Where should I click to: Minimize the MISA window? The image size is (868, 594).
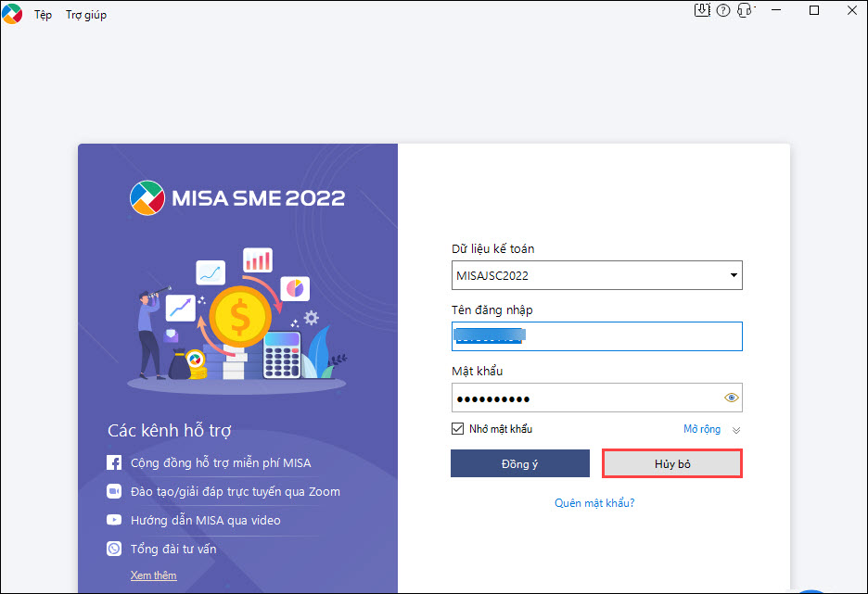[x=776, y=10]
